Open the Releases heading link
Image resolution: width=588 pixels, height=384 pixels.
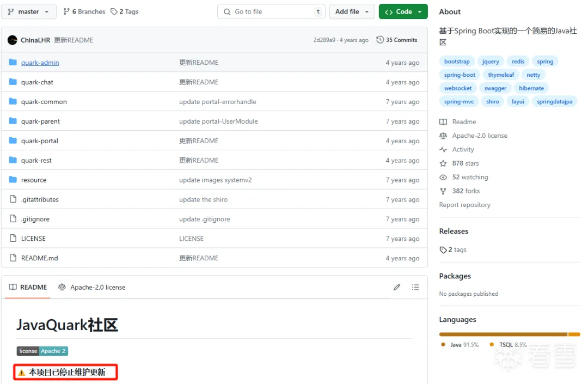tap(454, 231)
